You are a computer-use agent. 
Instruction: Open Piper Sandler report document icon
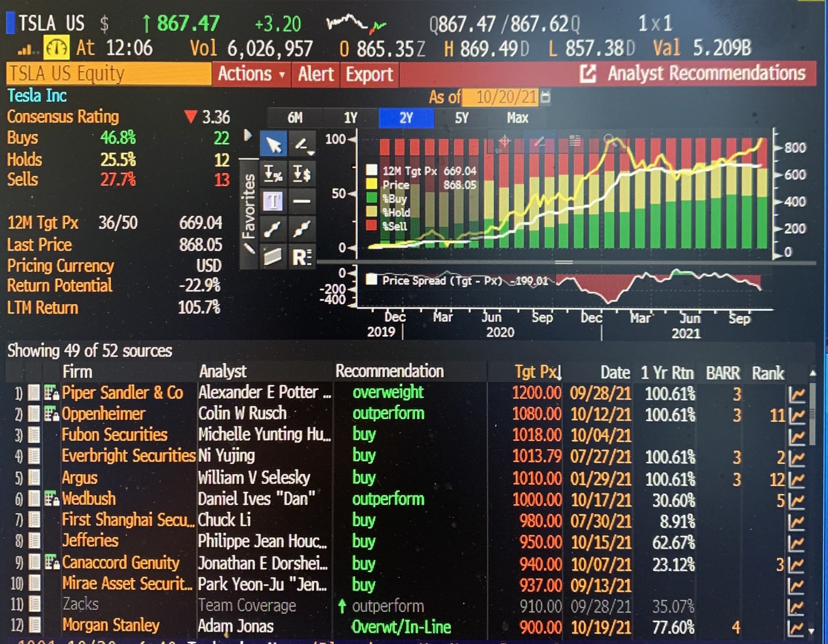pos(34,393)
